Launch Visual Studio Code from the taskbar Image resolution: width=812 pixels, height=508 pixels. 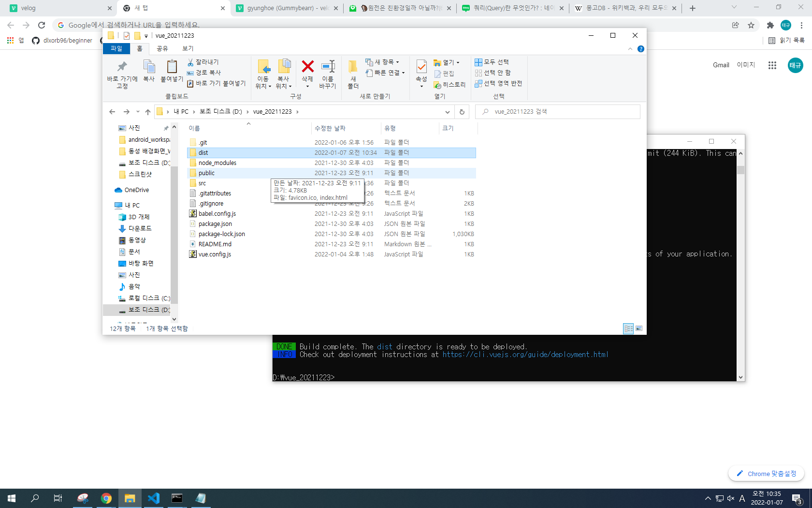154,498
